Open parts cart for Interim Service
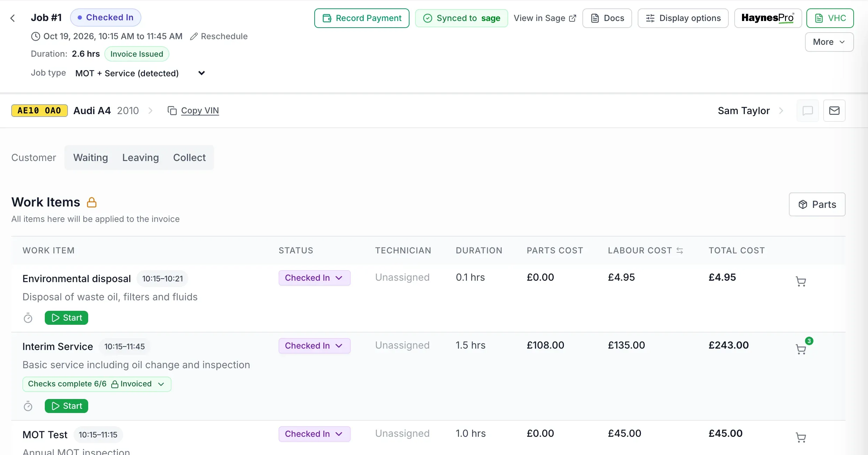Viewport: 868px width, 455px height. click(801, 349)
